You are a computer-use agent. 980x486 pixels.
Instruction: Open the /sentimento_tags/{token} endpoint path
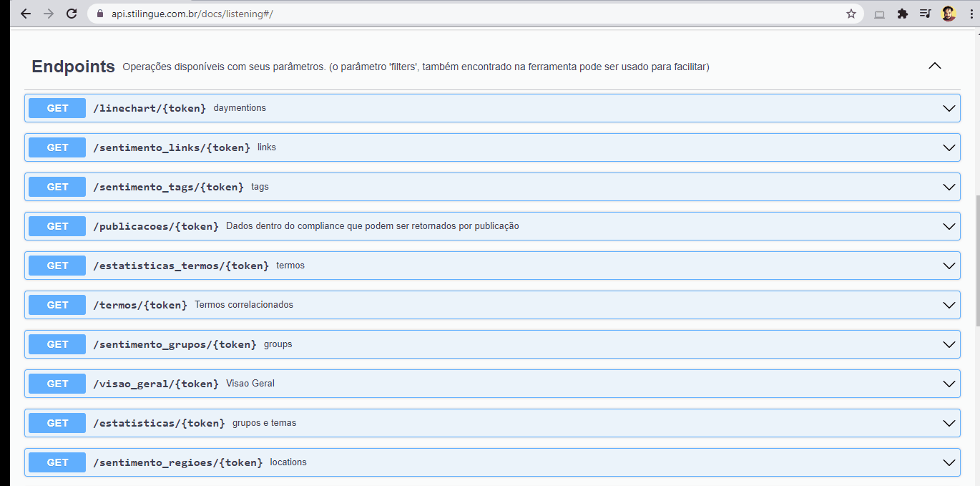pyautogui.click(x=168, y=187)
